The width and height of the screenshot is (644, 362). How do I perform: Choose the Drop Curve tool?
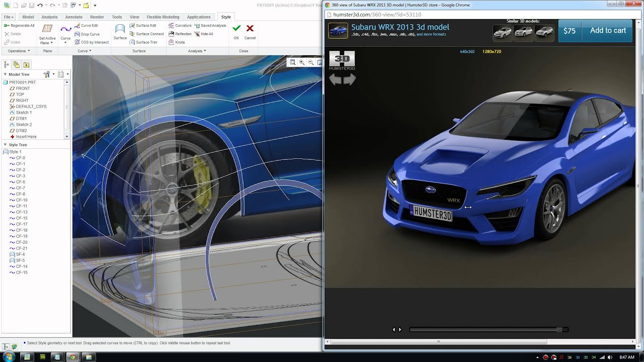click(87, 34)
